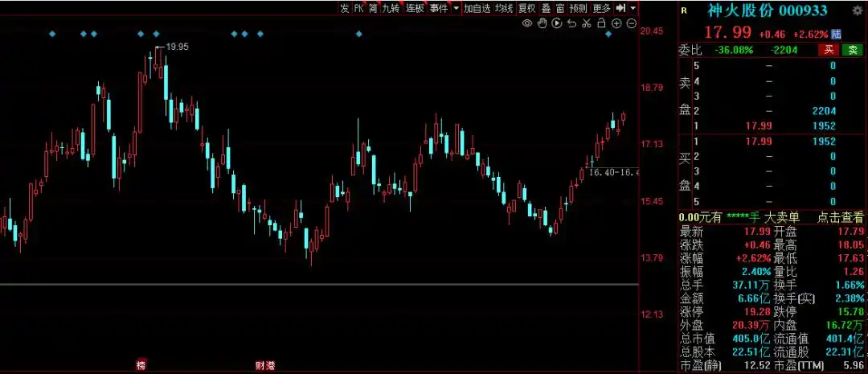
Task: Click the green 卖 sell button
Action: (x=852, y=50)
